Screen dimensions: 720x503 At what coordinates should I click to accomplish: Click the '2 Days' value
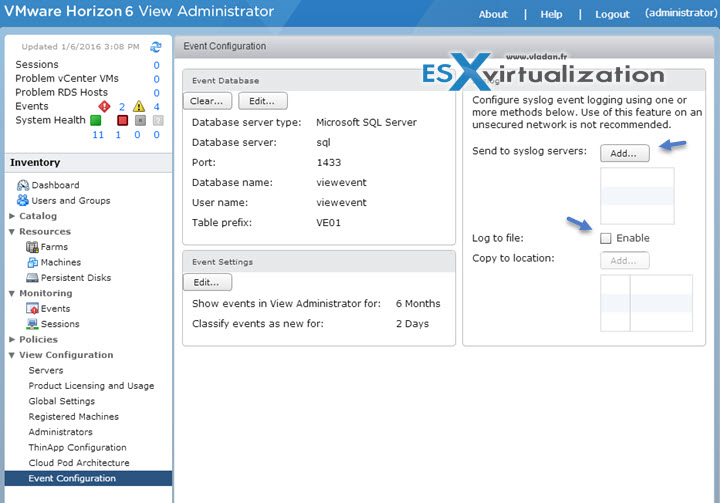click(x=412, y=324)
